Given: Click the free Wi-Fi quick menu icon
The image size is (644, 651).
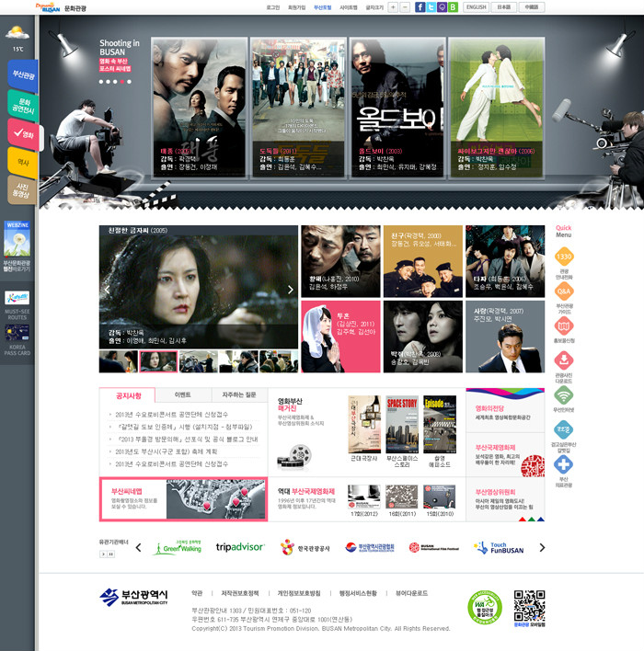Looking at the screenshot, I should click(564, 395).
